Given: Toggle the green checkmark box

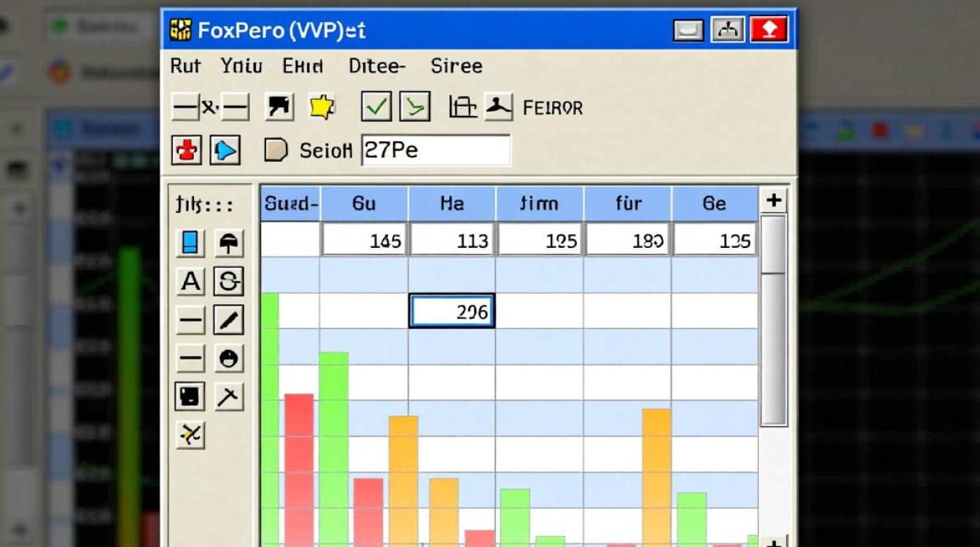Looking at the screenshot, I should [376, 107].
